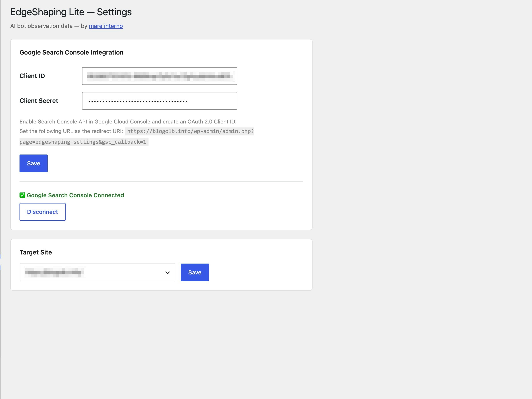The image size is (532, 399).
Task: Click the green checkmark connected icon
Action: coord(22,195)
